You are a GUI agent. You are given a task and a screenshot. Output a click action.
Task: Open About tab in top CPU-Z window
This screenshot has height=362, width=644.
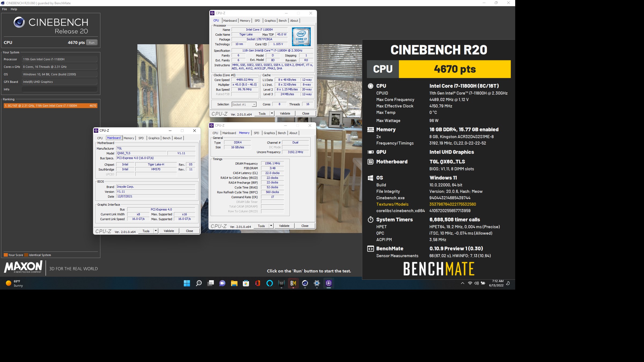294,21
